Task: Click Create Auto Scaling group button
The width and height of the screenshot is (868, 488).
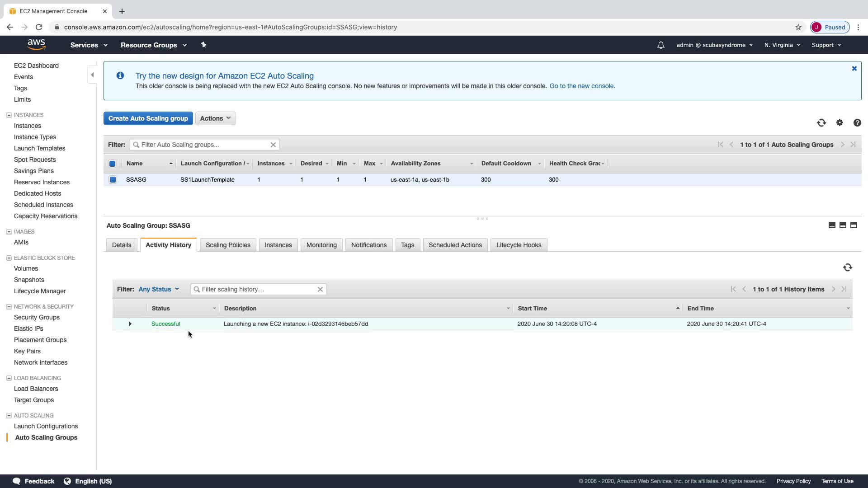Action: coord(148,118)
